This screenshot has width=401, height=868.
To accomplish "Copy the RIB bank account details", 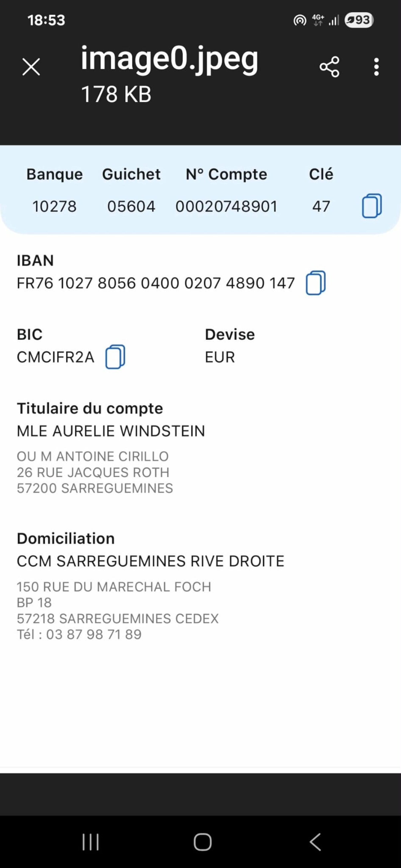I will [x=372, y=206].
